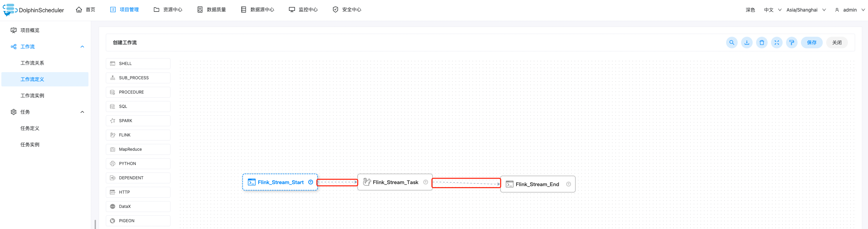Screen dimensions: 868x229
Task: Click edge from Flink_Stream_Start to Flink_Stream_Task
Action: [x=337, y=182]
